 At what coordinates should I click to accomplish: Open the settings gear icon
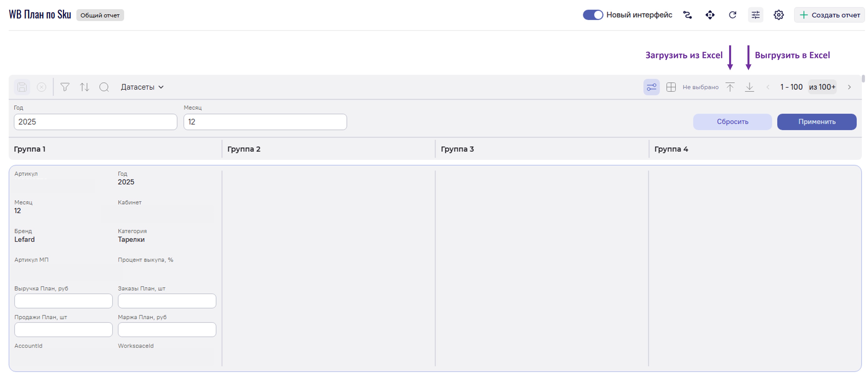pos(778,15)
